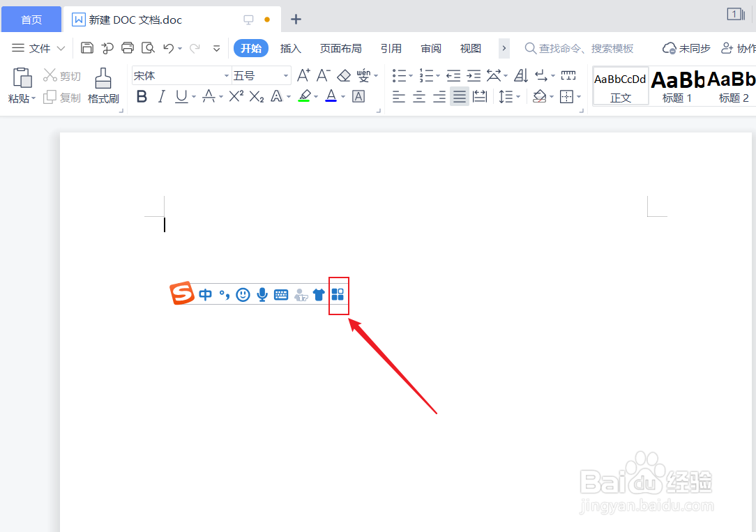756x532 pixels.
Task: Add new document tab with plus
Action: coord(296,20)
